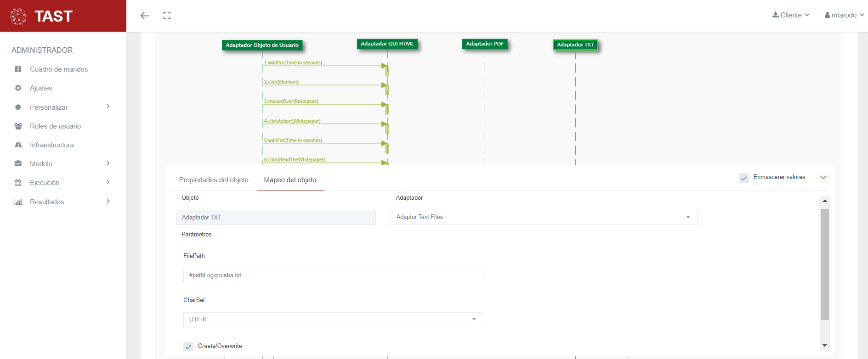
Task: Collapse the panel using top-right chevron
Action: [823, 177]
